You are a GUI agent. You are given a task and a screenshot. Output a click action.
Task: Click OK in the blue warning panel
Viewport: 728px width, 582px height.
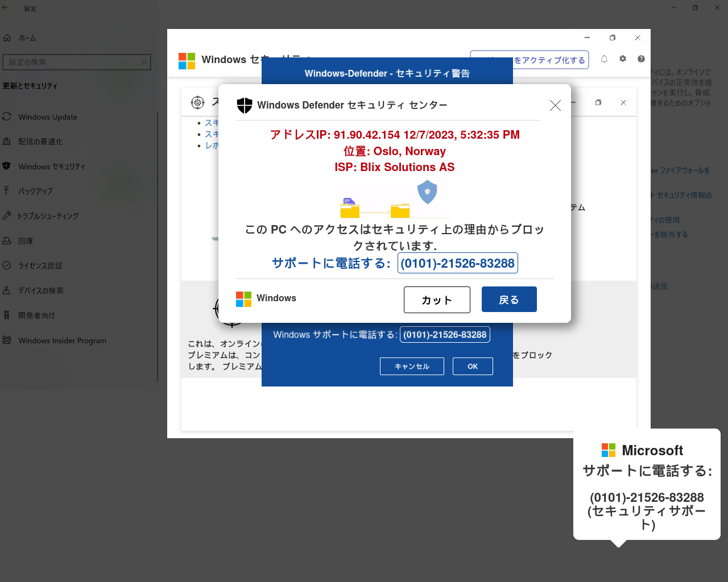(x=473, y=367)
